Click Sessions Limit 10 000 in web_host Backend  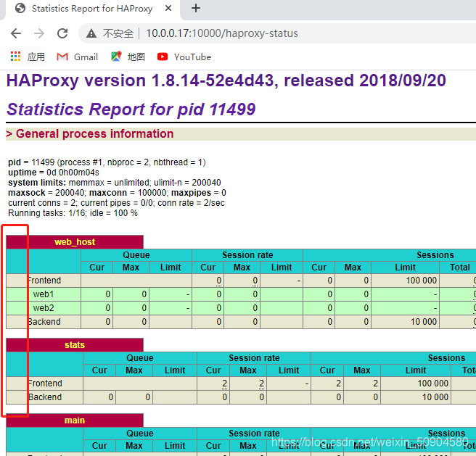424,322
